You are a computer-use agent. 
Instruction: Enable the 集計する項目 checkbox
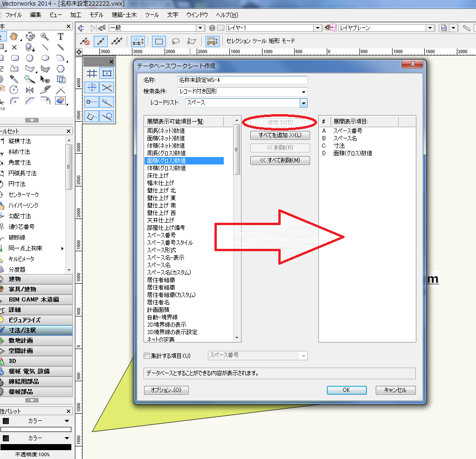(x=147, y=356)
